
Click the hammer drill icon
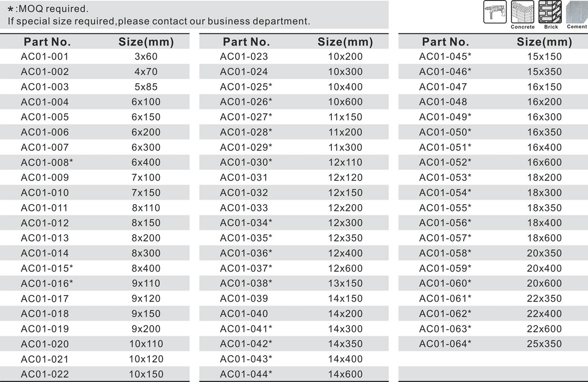(495, 12)
